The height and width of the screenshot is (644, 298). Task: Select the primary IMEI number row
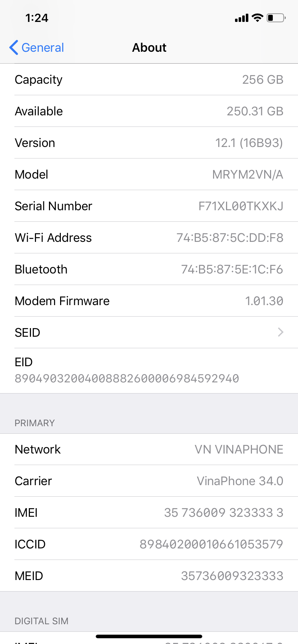point(149,512)
